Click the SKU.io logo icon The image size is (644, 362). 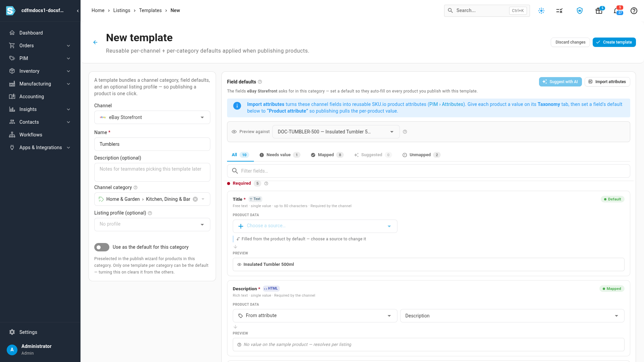click(x=11, y=11)
